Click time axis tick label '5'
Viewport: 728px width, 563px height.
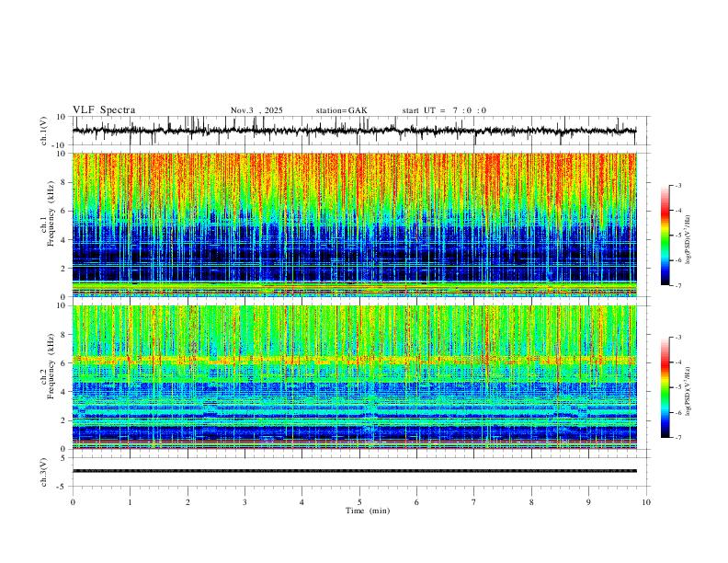[359, 502]
